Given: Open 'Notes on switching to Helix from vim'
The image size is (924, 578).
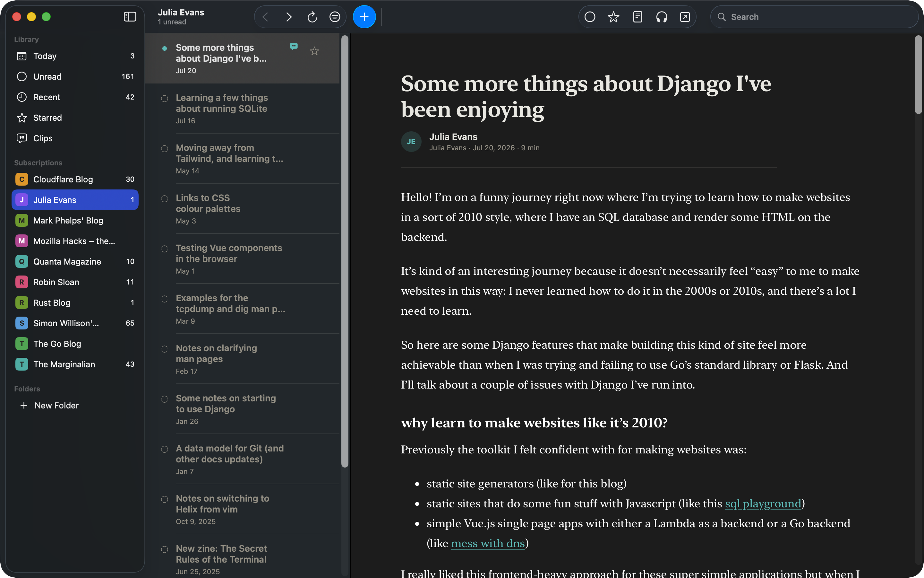Looking at the screenshot, I should click(x=243, y=509).
